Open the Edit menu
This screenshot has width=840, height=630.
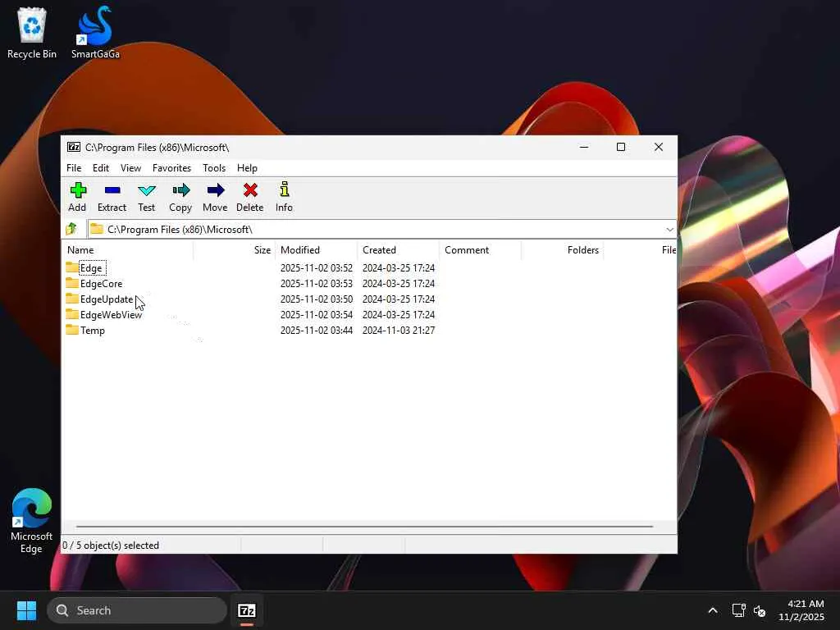coord(101,168)
